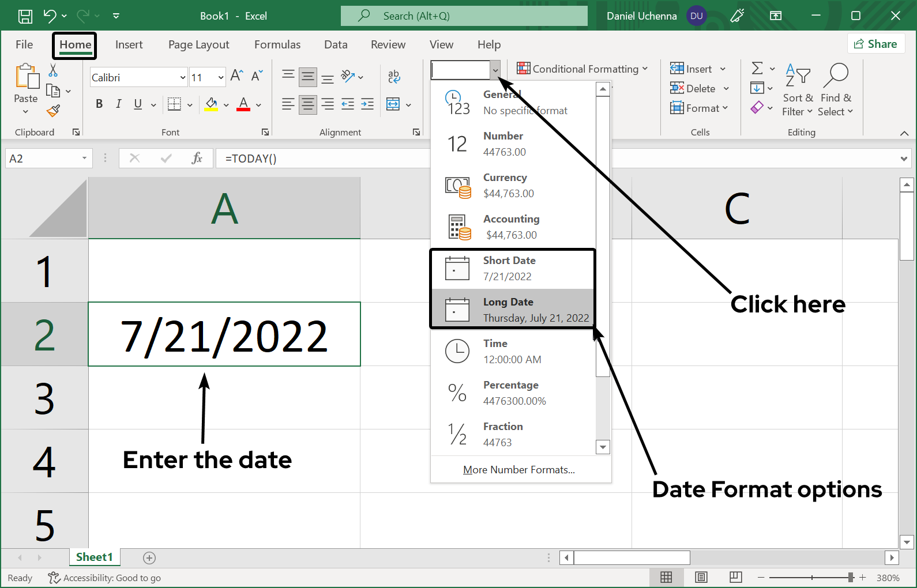Viewport: 917px width, 588px height.
Task: Click the AutoSum sigma icon
Action: [x=757, y=69]
